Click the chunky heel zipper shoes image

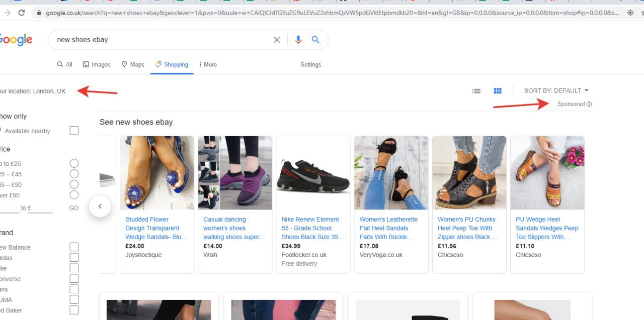coord(469,173)
